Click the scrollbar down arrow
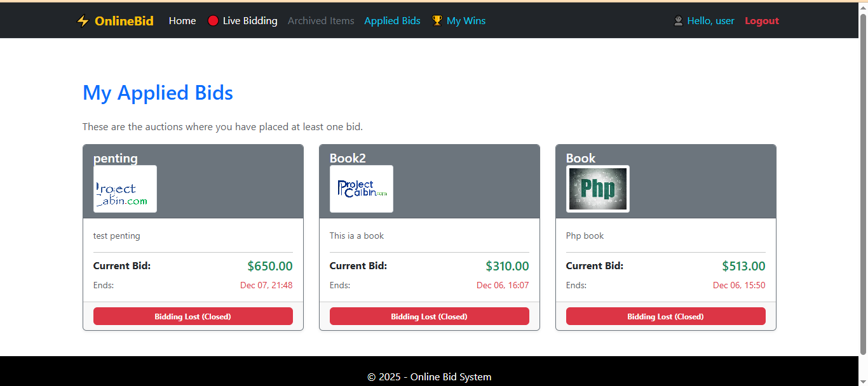 pos(863,381)
